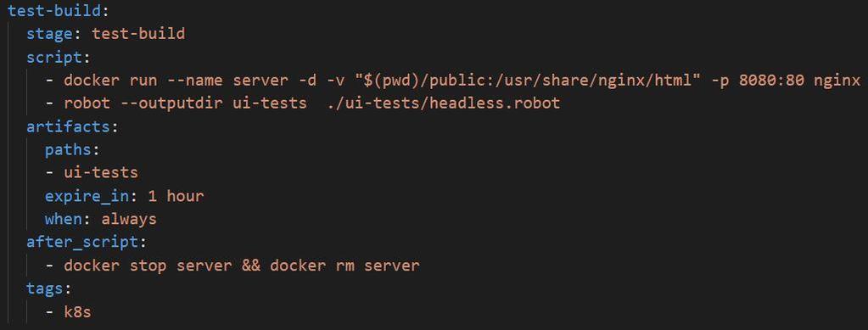Click the 8080:80 port mapping
Viewport: 868px width, 330px height.
click(x=771, y=81)
